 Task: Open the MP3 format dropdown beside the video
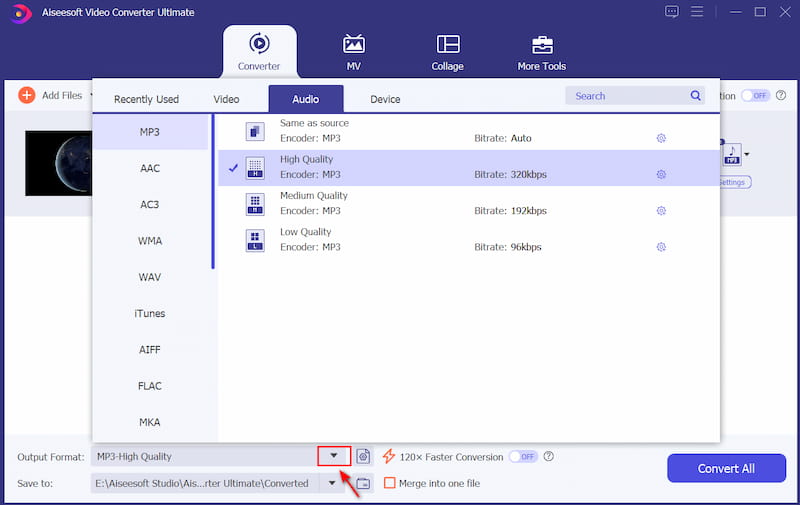pos(746,155)
